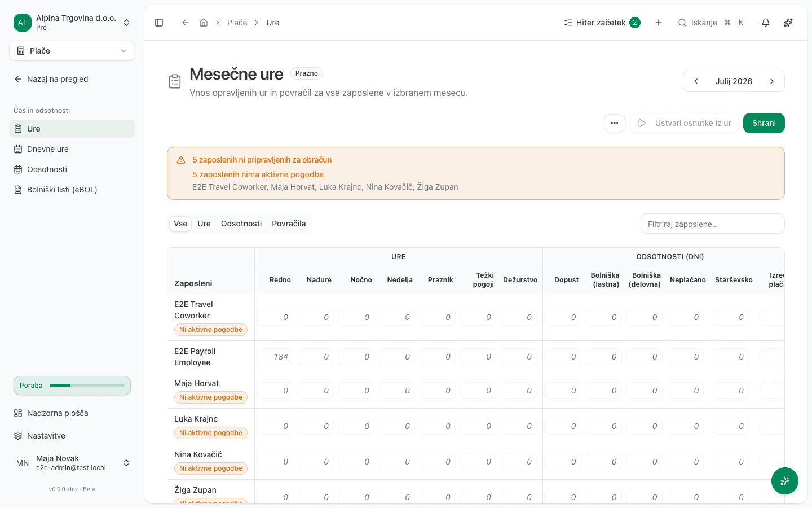Screen dimensions: 812x508
Task: Open the Iskanje search box
Action: tap(712, 23)
